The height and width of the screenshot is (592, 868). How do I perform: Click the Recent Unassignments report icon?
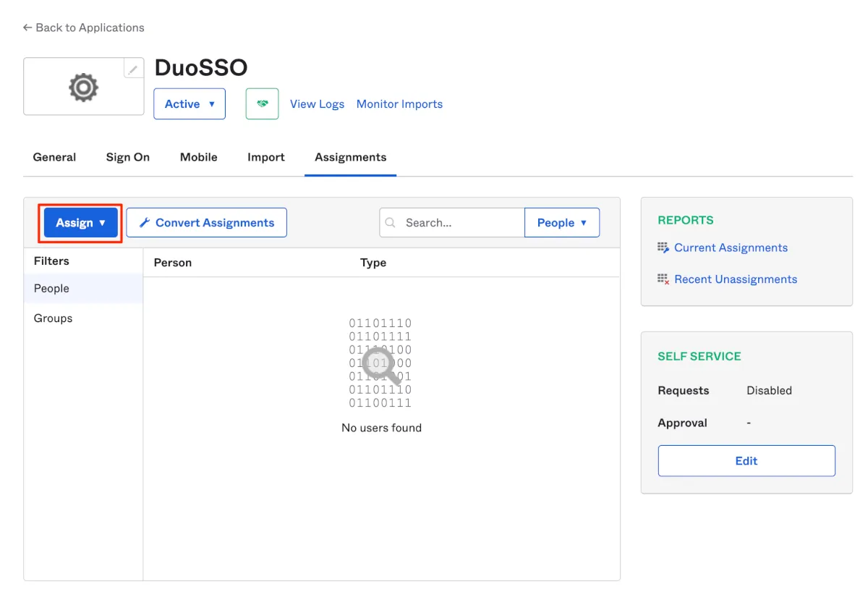click(x=663, y=279)
